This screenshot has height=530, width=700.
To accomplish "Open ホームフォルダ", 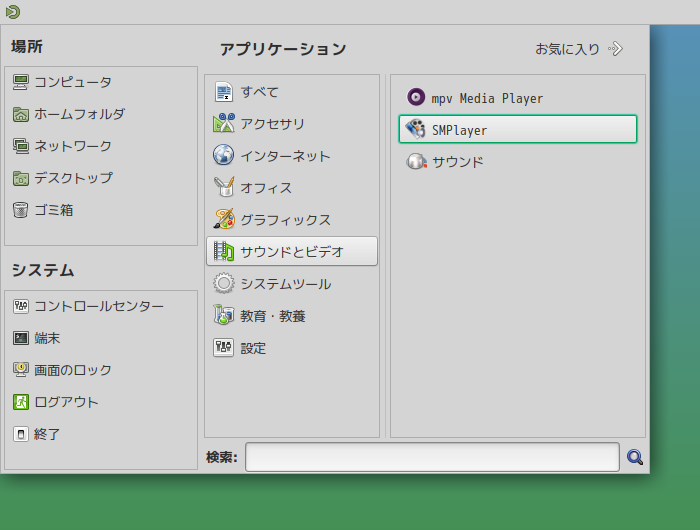I will [x=101, y=114].
